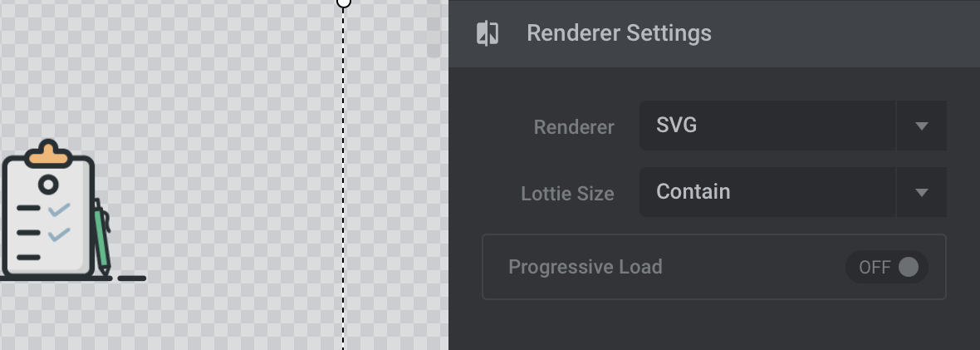The height and width of the screenshot is (350, 980).
Task: Click the Renderer Settings header title
Action: (x=619, y=33)
